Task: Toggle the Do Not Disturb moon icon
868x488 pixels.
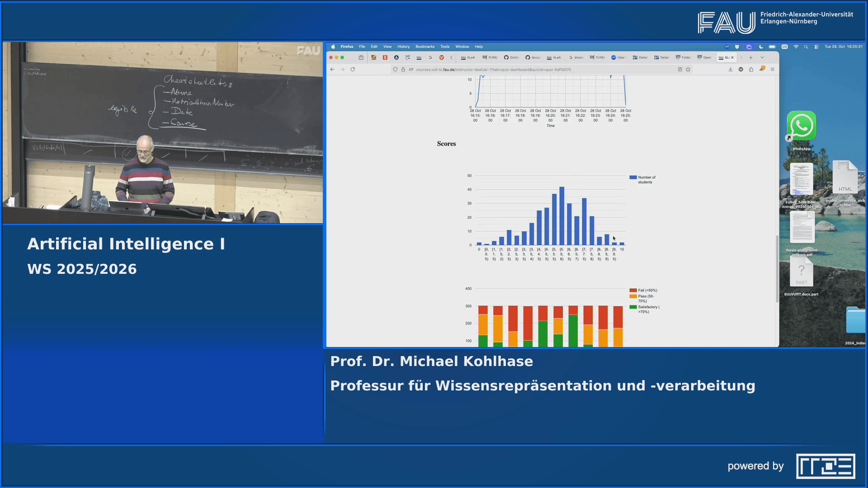Action: [760, 47]
